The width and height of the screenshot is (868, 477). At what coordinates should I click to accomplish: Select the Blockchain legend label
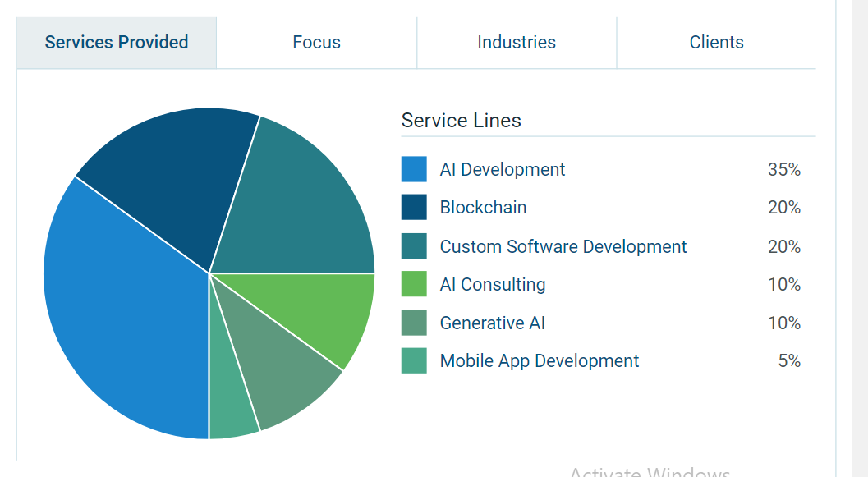coord(483,208)
